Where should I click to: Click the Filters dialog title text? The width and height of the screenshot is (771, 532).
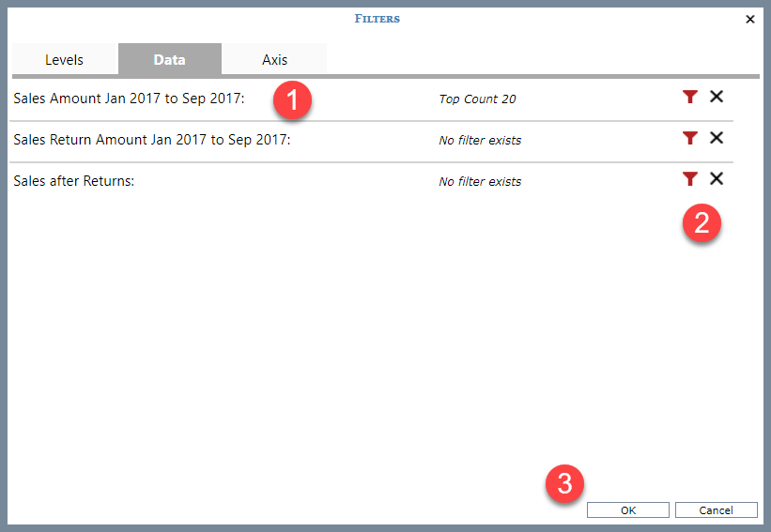[x=377, y=19]
